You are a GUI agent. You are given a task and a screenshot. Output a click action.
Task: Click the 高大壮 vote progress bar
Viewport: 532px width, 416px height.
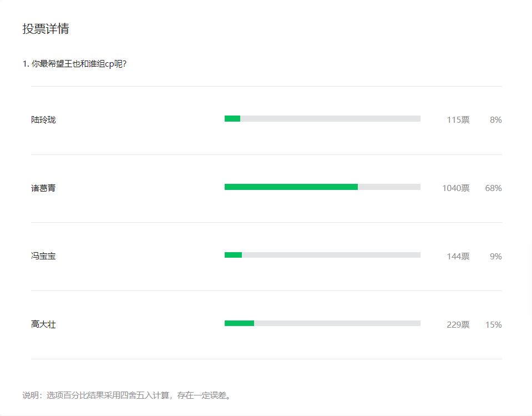[x=322, y=324]
